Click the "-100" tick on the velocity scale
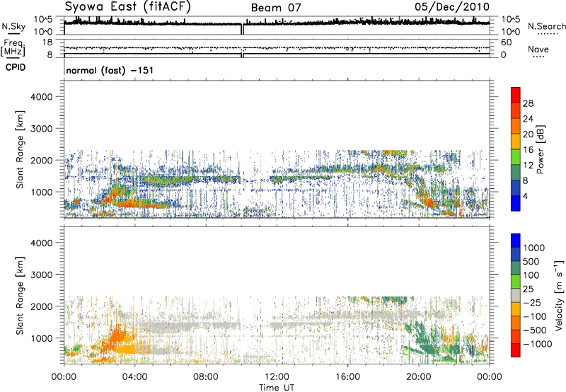Screen dimensions: 566x392 [x=535, y=316]
